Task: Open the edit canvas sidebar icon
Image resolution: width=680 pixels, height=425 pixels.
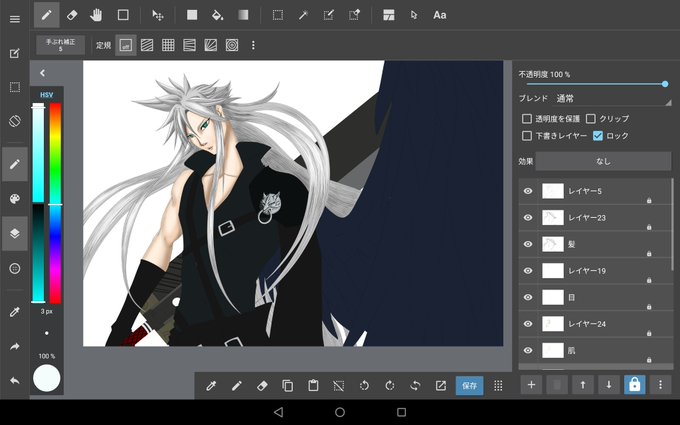Action: (15, 53)
